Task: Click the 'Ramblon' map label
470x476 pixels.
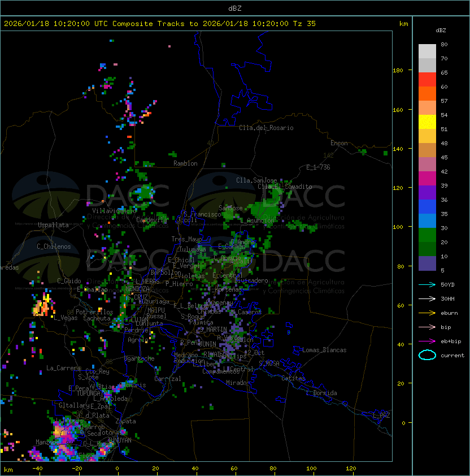Action: coord(185,163)
